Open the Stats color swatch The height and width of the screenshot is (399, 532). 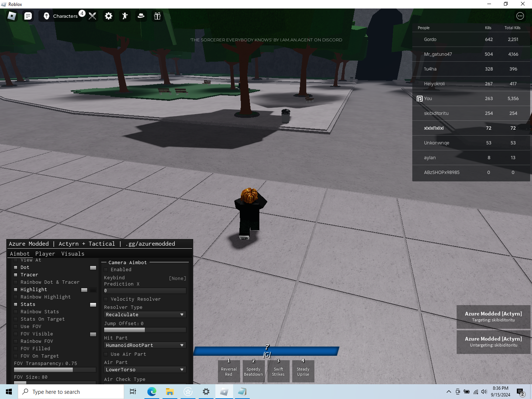(93, 304)
